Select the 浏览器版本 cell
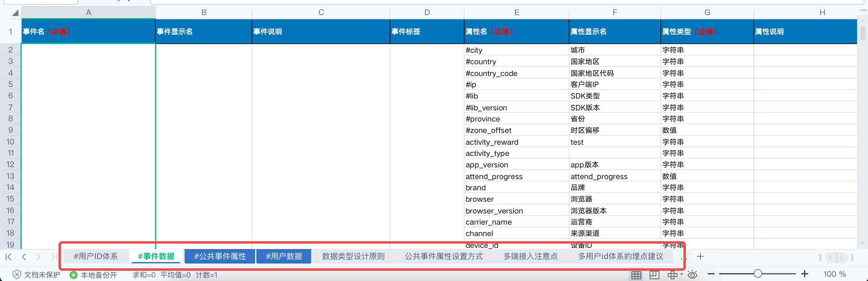The image size is (868, 281). [x=615, y=210]
